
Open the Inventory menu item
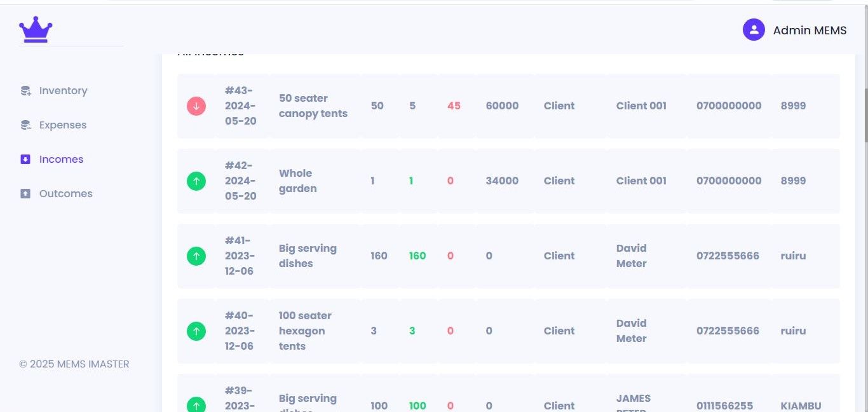[63, 91]
